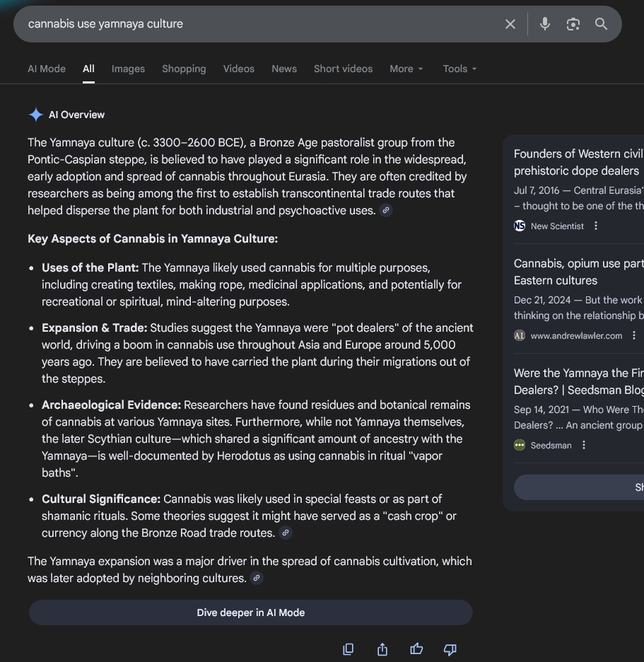Image resolution: width=644 pixels, height=662 pixels.
Task: Open three-dot menu beside Seedsman
Action: (584, 445)
